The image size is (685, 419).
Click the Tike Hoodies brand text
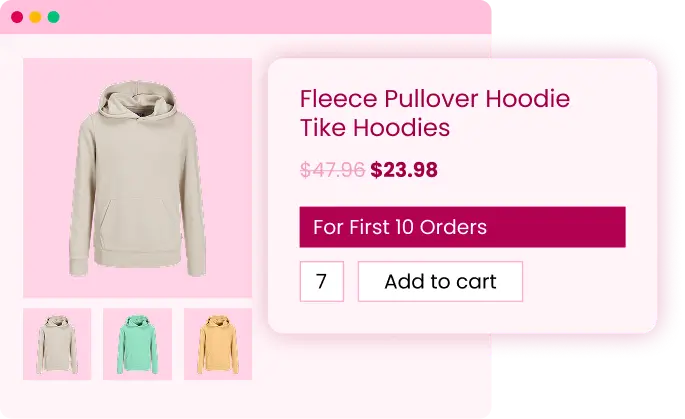pos(375,128)
